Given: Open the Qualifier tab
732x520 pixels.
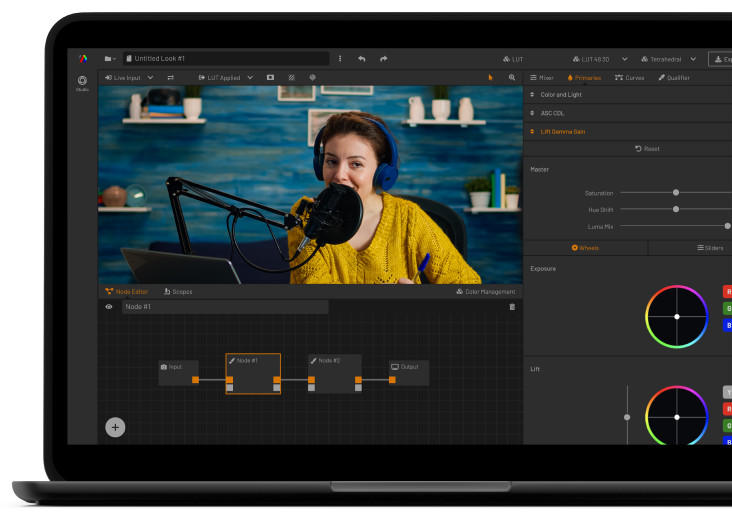Looking at the screenshot, I should [x=674, y=77].
